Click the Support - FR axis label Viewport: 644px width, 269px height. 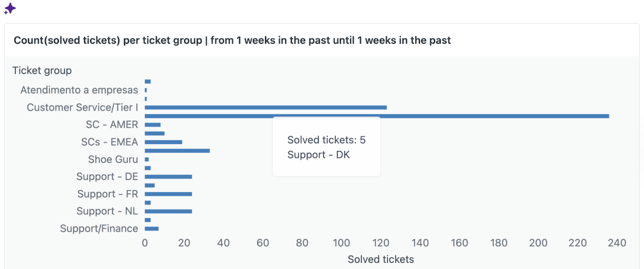pyautogui.click(x=107, y=194)
